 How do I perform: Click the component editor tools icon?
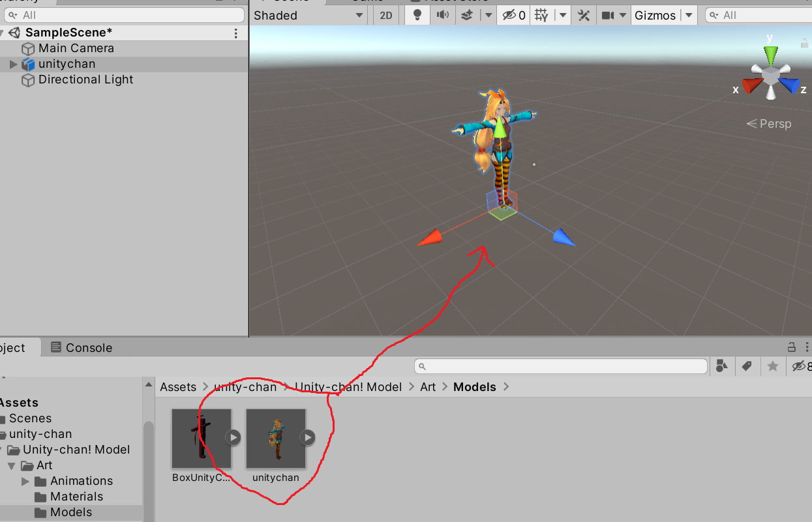point(584,15)
